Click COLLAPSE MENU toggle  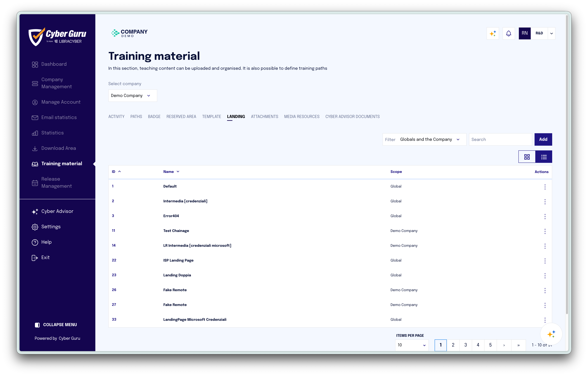point(56,325)
